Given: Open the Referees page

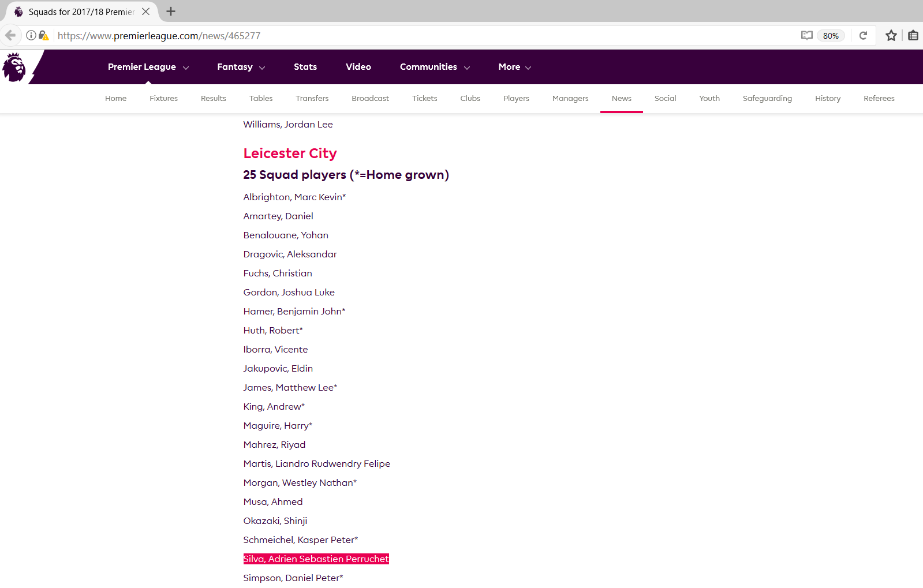Looking at the screenshot, I should 879,99.
